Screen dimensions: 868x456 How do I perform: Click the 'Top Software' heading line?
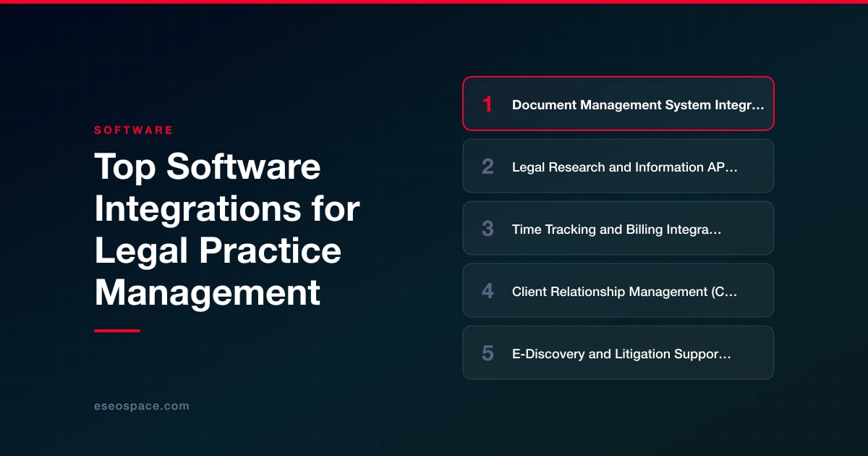click(x=208, y=167)
